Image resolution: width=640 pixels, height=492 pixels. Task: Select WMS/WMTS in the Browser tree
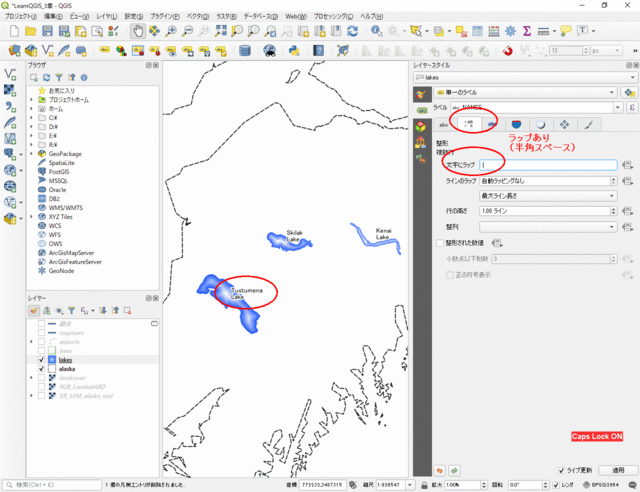pos(65,207)
